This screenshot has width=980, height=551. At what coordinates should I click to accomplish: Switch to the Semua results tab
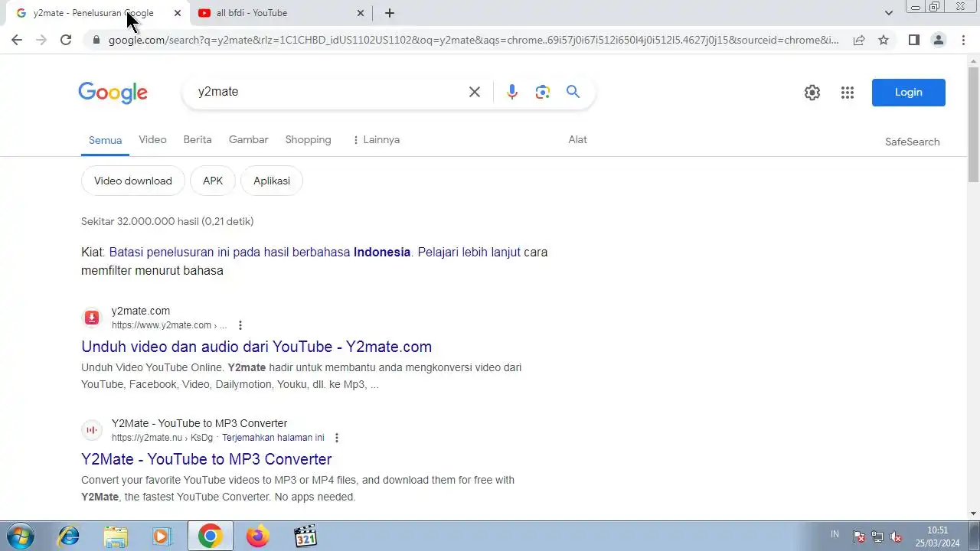(105, 140)
